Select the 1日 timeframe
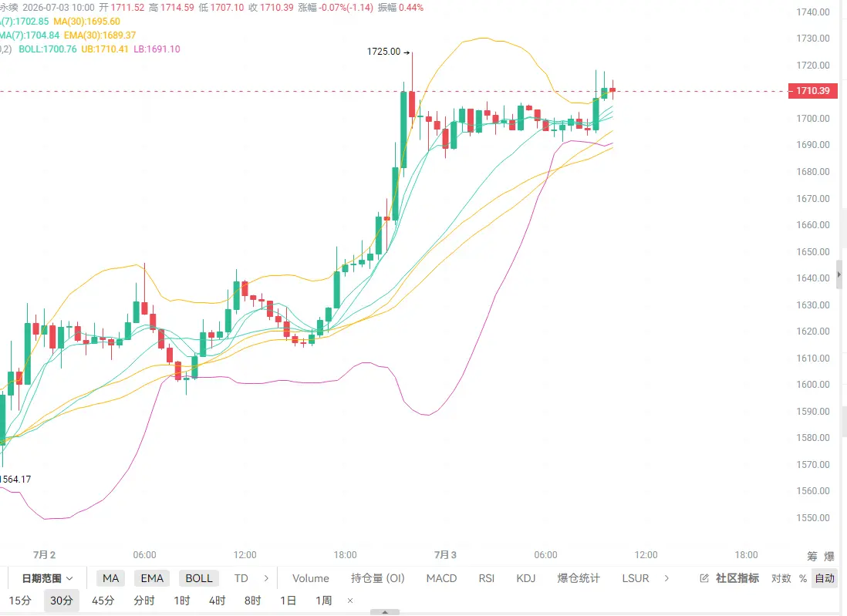The image size is (847, 616). 288,601
